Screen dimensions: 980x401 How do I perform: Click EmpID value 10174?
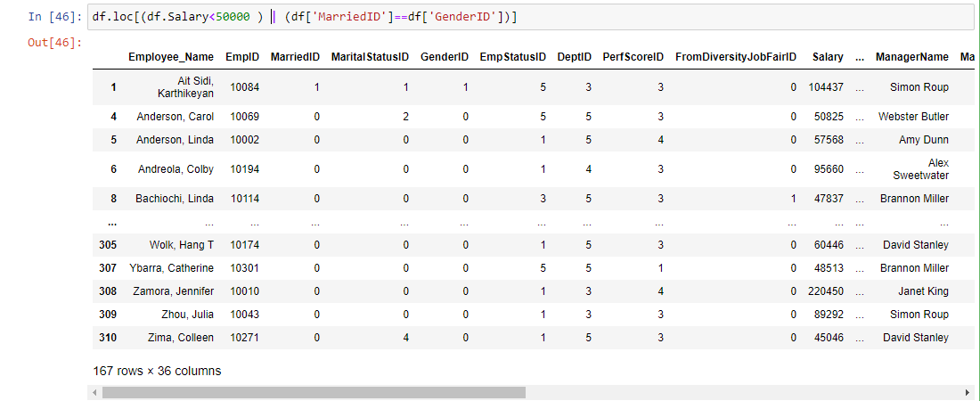pyautogui.click(x=244, y=244)
